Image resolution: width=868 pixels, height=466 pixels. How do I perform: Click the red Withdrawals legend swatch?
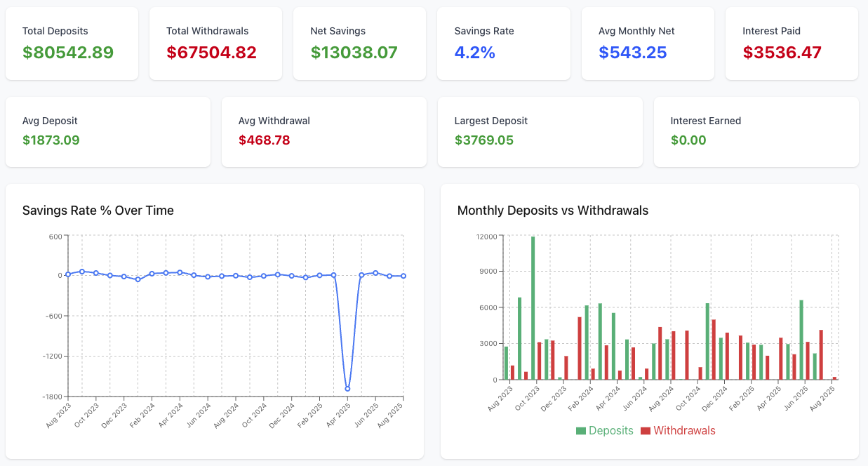click(646, 430)
